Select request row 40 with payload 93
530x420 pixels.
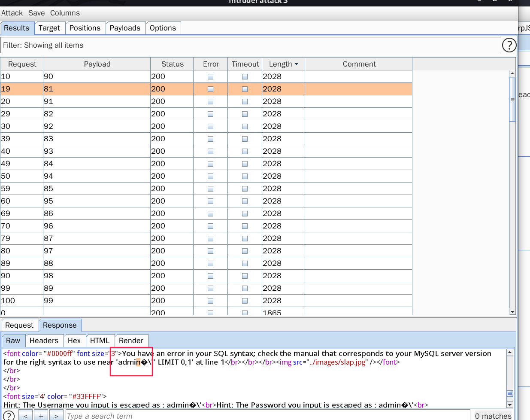point(206,151)
